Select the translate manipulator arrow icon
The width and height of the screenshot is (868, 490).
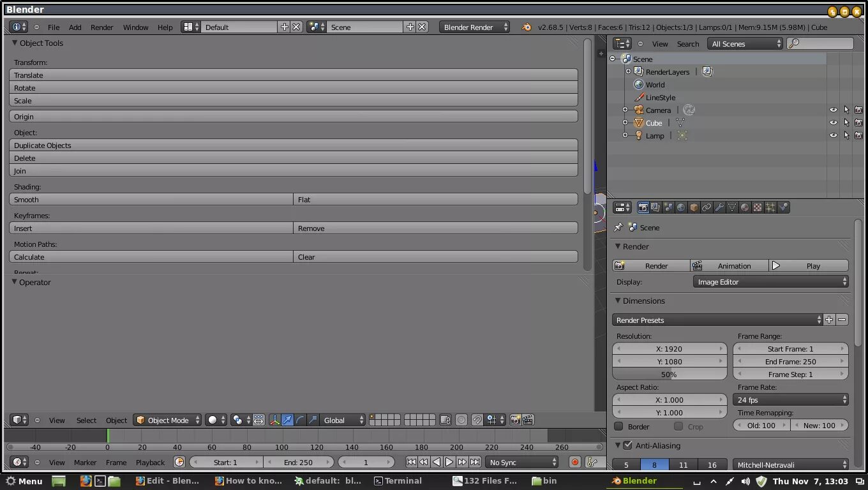287,420
